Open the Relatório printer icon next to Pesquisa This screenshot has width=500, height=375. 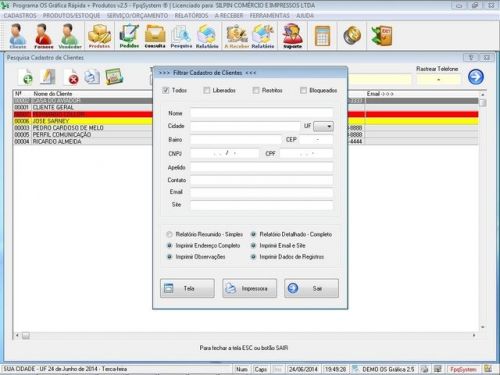point(207,36)
